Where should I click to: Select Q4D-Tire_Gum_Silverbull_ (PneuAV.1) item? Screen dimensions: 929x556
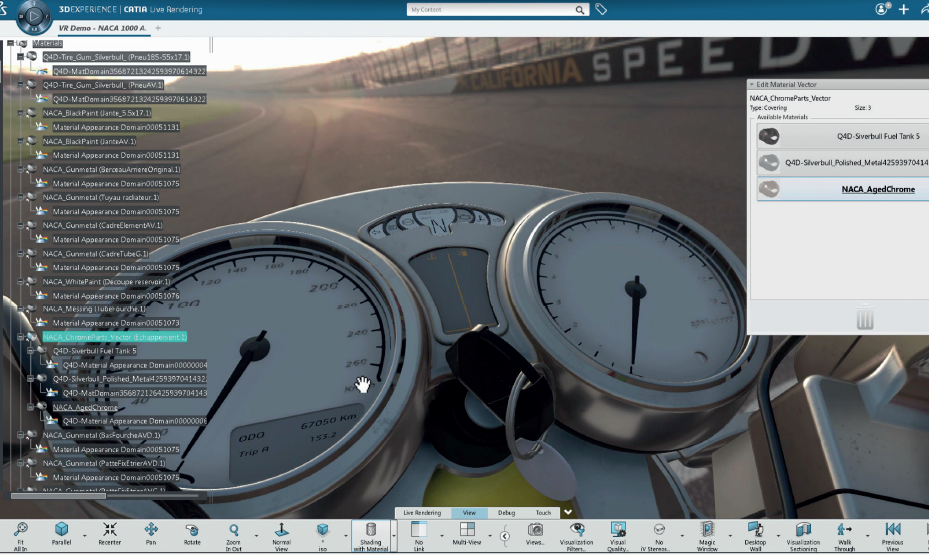pyautogui.click(x=103, y=85)
